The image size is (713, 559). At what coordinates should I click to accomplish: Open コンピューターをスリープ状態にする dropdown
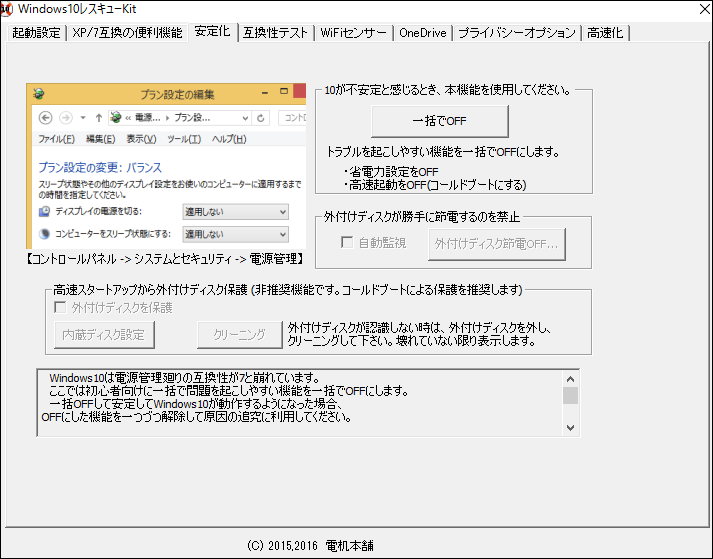pos(236,234)
